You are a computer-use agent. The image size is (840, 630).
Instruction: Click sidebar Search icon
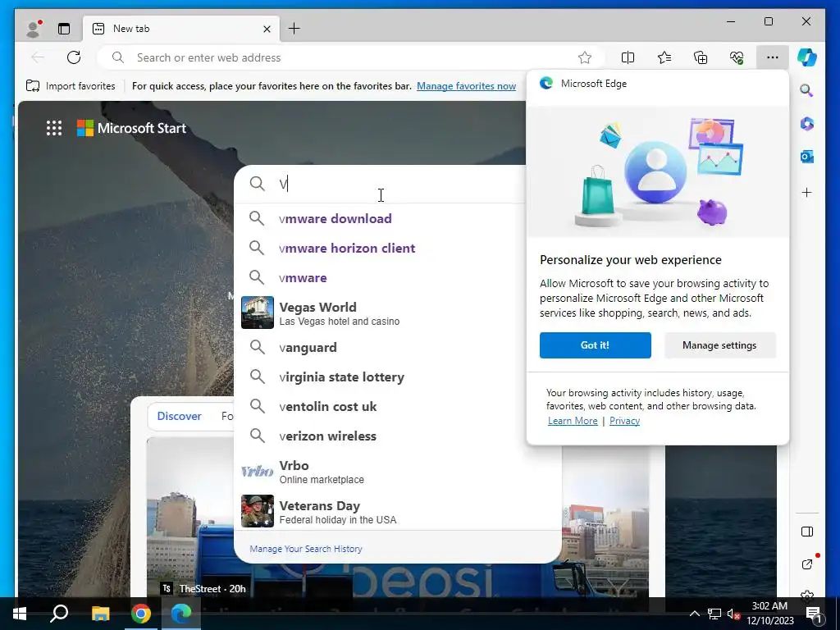(x=807, y=90)
